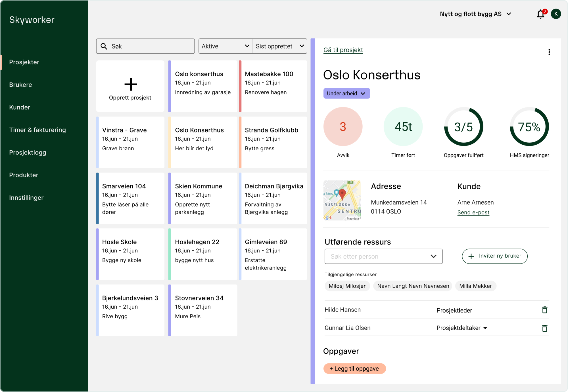This screenshot has width=568, height=392.
Task: Open the three-dot menu on project details
Action: (x=550, y=52)
